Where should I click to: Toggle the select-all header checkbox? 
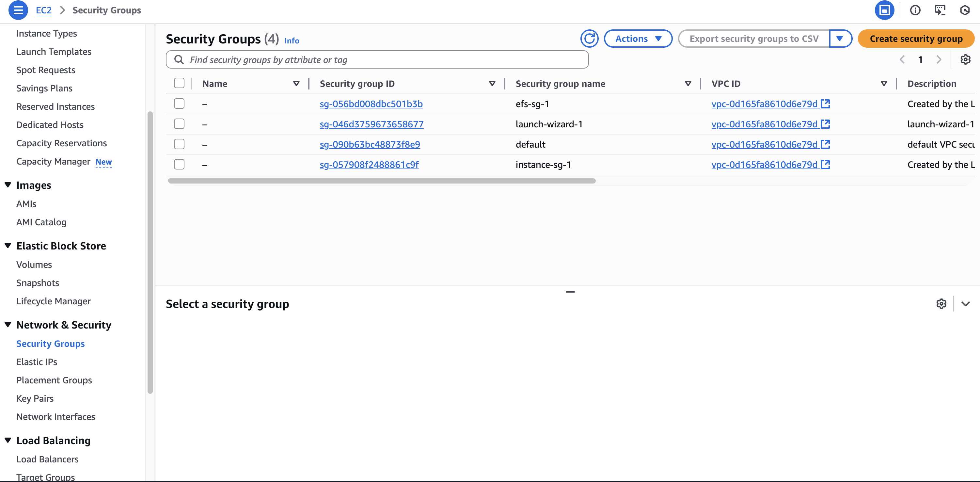(x=179, y=83)
